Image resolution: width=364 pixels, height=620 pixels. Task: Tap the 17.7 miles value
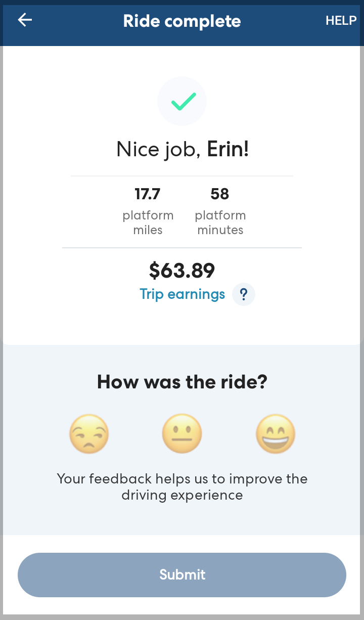point(148,194)
